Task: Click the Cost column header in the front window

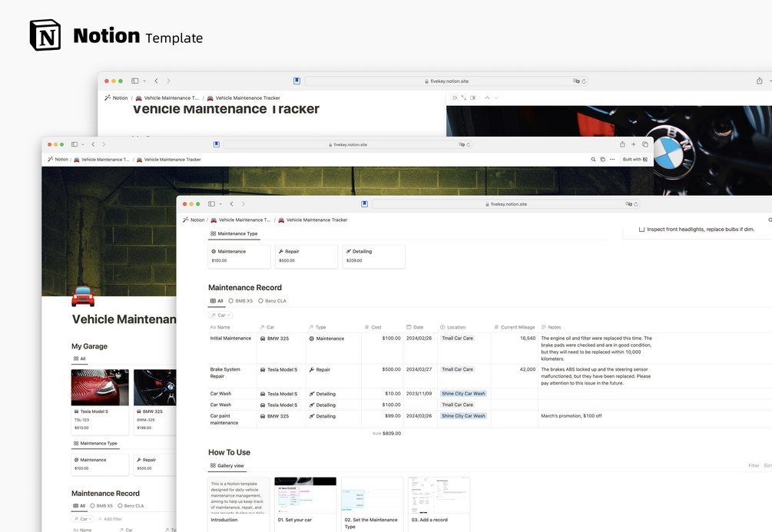Action: point(373,327)
